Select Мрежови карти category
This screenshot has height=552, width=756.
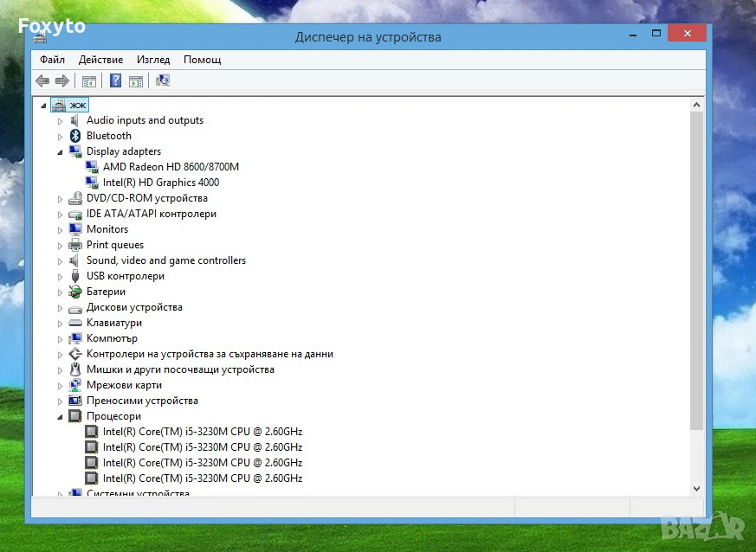coord(124,385)
